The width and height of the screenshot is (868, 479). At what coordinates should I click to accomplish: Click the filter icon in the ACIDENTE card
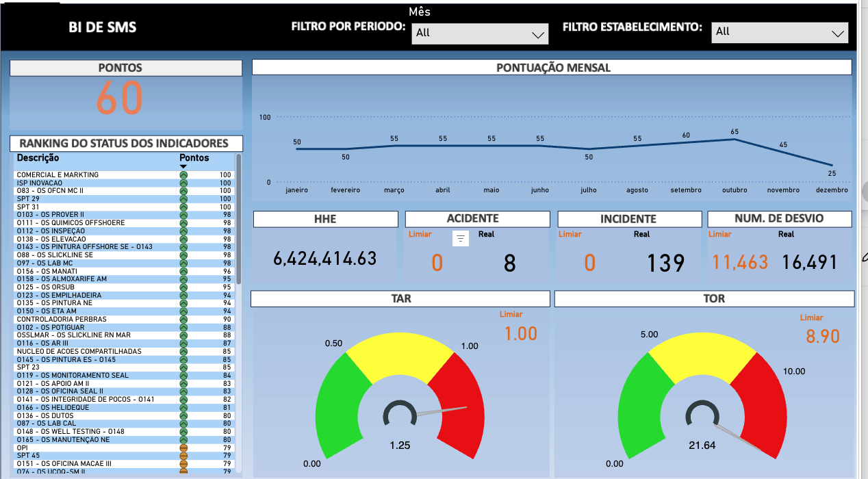pyautogui.click(x=460, y=239)
